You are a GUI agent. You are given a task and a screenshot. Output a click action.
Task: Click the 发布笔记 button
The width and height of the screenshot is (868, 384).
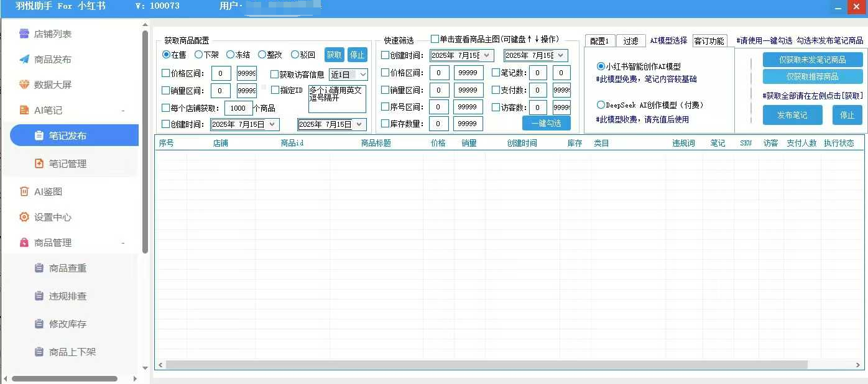pyautogui.click(x=792, y=115)
